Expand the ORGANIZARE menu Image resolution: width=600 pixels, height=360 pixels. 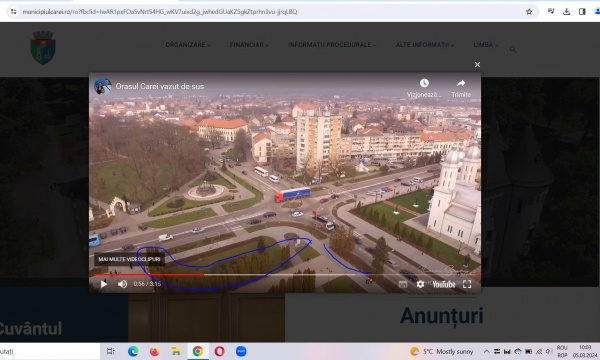coord(188,45)
